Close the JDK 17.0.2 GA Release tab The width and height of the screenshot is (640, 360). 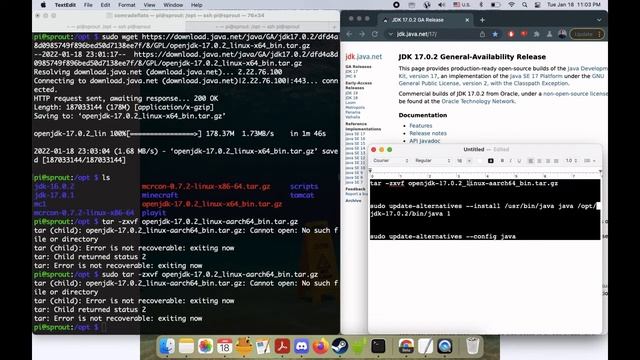click(467, 20)
